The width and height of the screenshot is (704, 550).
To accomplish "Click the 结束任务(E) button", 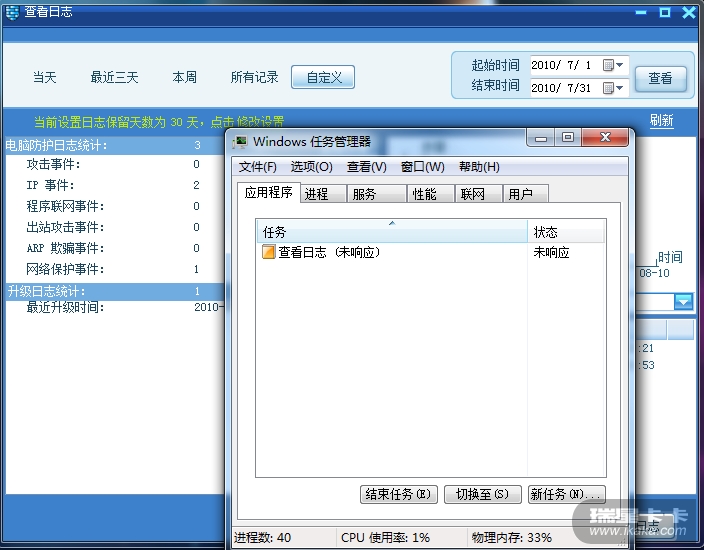I will click(x=399, y=494).
